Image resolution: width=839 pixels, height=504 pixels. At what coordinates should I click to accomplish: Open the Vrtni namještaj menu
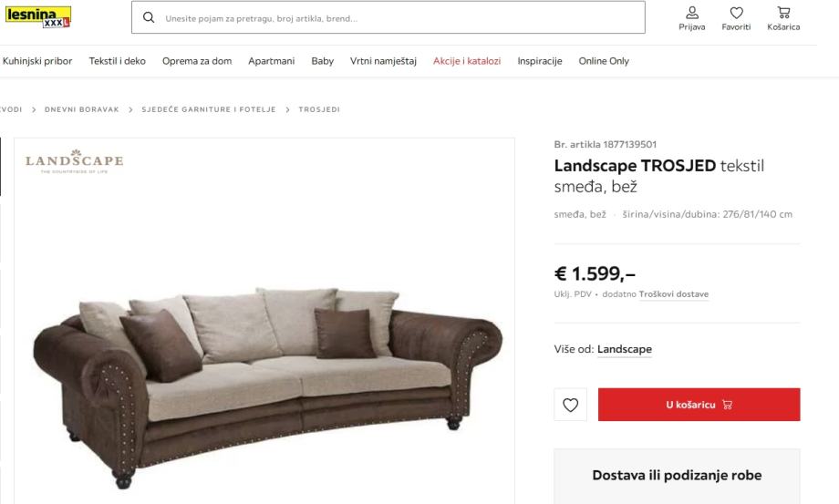tap(383, 61)
